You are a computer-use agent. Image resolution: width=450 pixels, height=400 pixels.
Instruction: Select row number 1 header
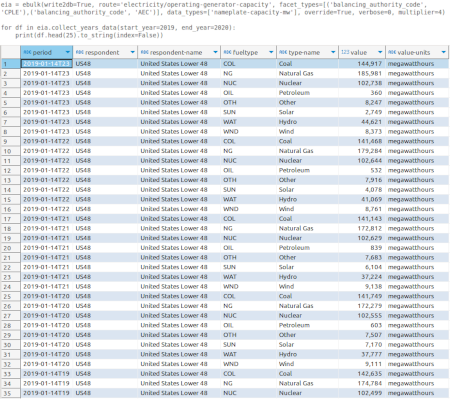click(10, 64)
